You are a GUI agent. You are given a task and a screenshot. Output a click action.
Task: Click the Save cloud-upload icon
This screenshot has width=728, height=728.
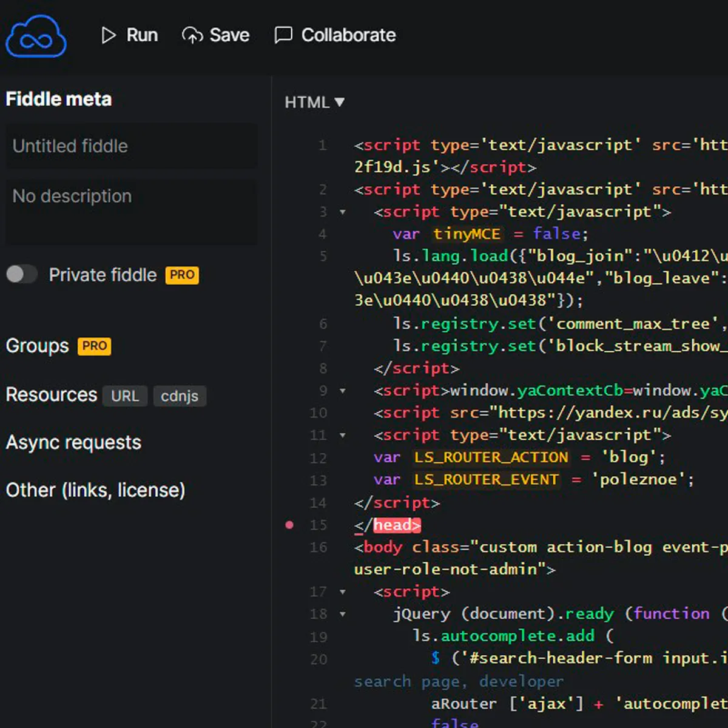point(192,36)
